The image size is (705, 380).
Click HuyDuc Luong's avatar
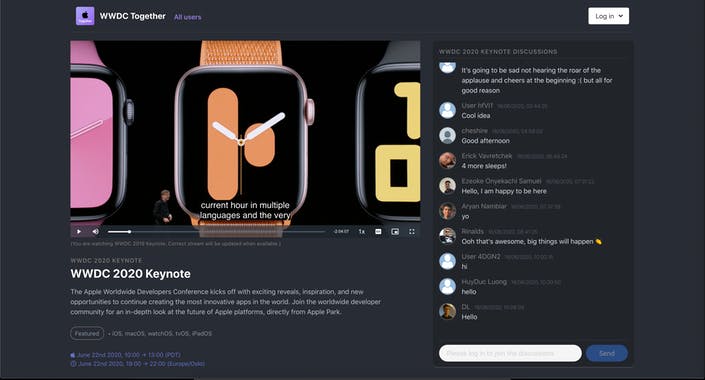coord(447,286)
